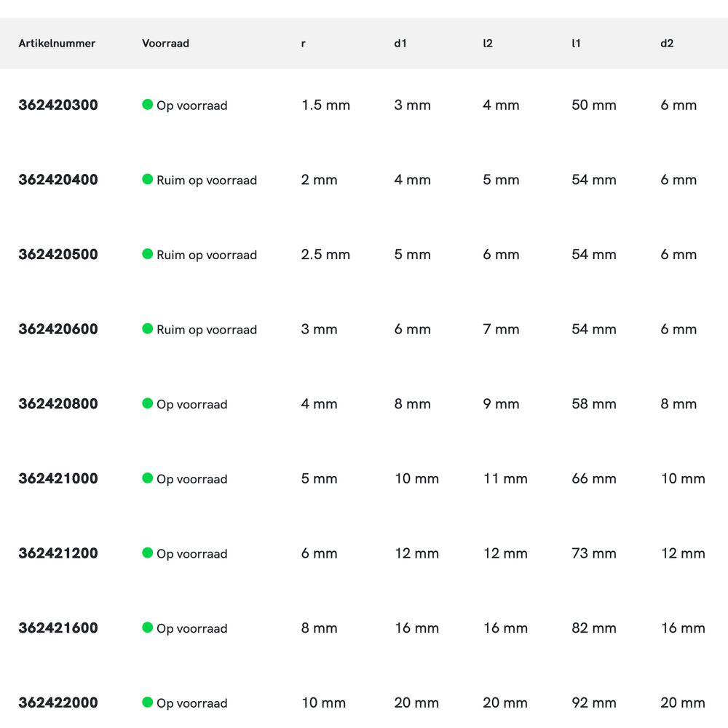Image resolution: width=728 pixels, height=728 pixels.
Task: Open article number 362421600
Action: pyautogui.click(x=58, y=628)
